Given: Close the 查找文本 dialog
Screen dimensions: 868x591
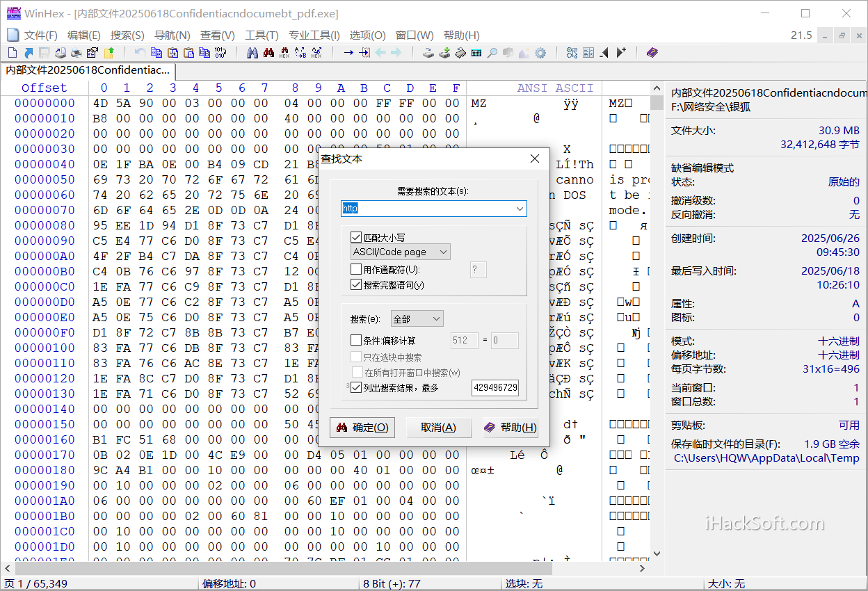Looking at the screenshot, I should point(535,159).
